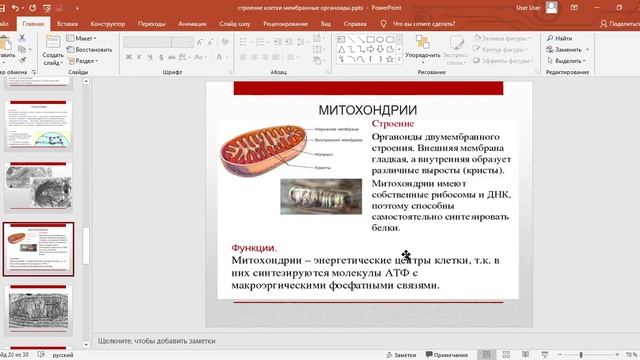Open Примечания comments pane from status bar
The width and height of the screenshot is (640, 360).
click(447, 355)
